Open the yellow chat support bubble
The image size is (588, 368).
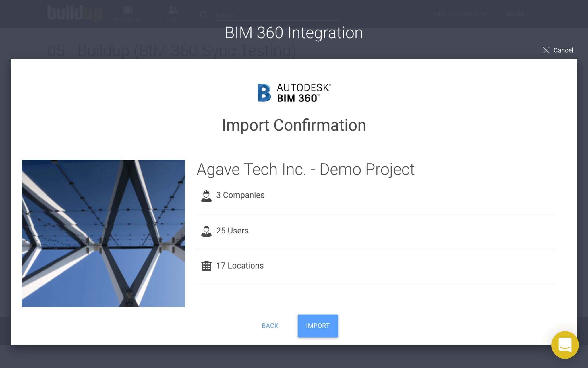(565, 345)
